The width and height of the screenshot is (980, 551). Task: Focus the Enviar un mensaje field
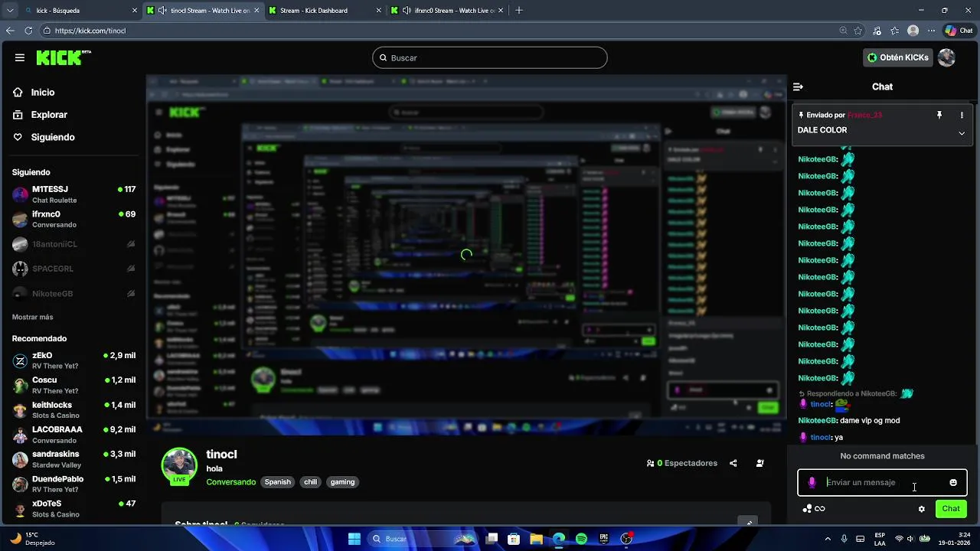pyautogui.click(x=882, y=482)
